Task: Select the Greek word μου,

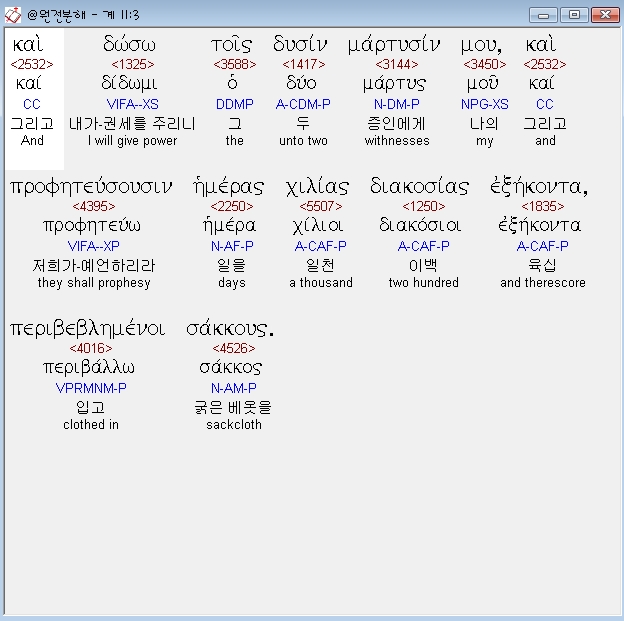Action: [x=482, y=45]
